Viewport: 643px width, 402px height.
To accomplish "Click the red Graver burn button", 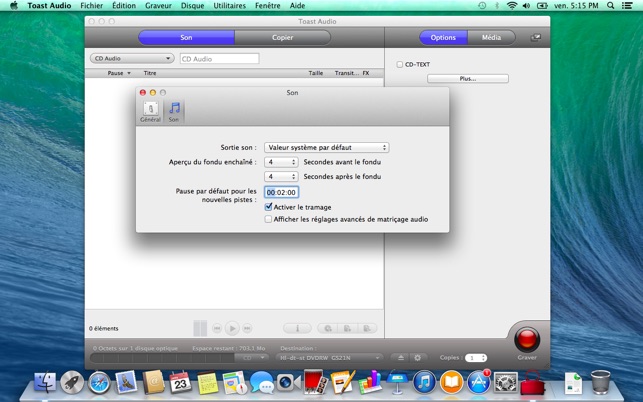I will [x=527, y=340].
